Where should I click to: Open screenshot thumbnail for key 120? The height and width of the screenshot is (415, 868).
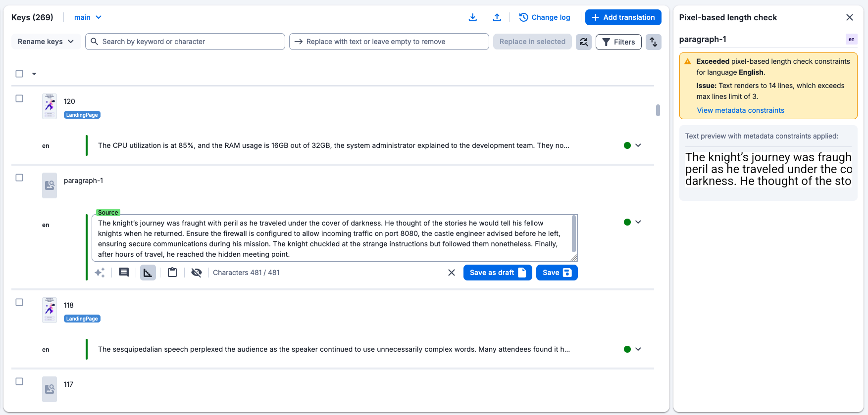pos(50,106)
